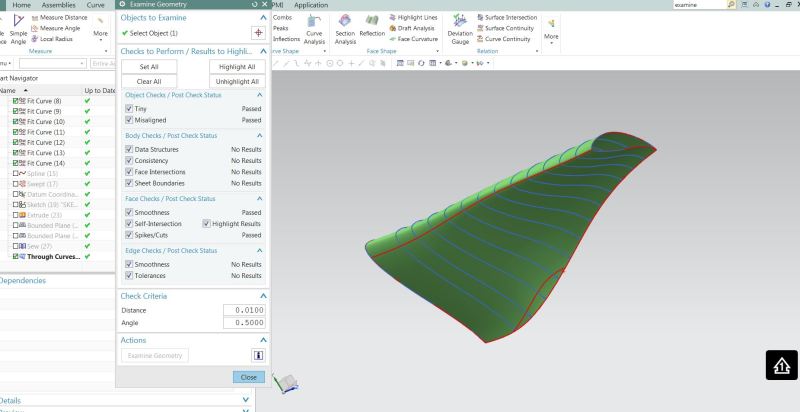
Task: Select the Simple Angle measure tool
Action: (x=18, y=30)
